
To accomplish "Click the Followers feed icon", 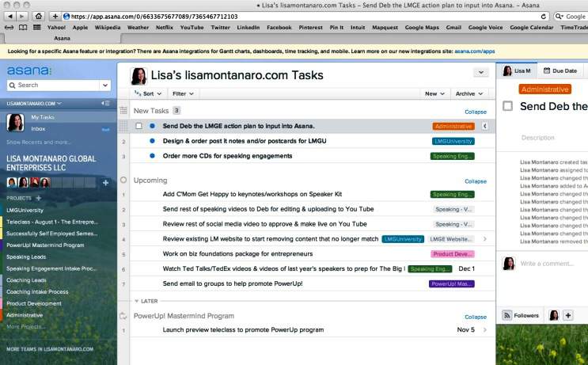I will tap(506, 315).
